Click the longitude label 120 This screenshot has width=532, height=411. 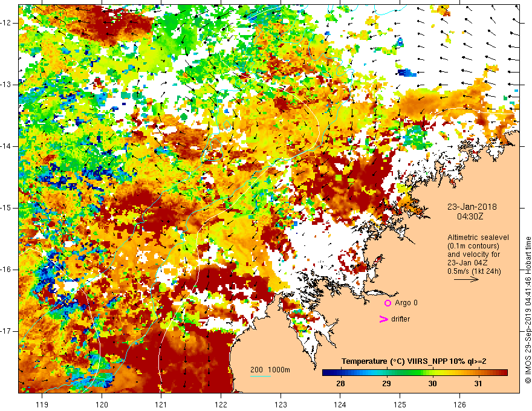pos(102,404)
